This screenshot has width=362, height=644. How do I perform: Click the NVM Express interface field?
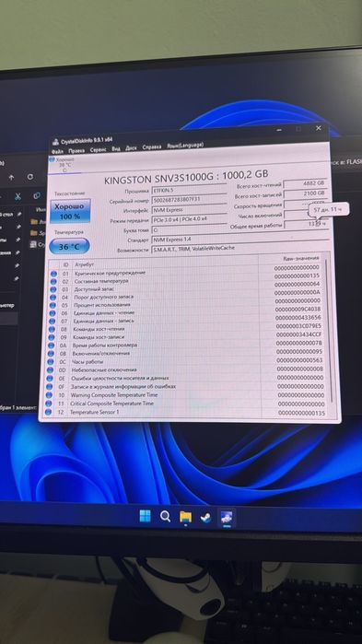pyautogui.click(x=189, y=210)
